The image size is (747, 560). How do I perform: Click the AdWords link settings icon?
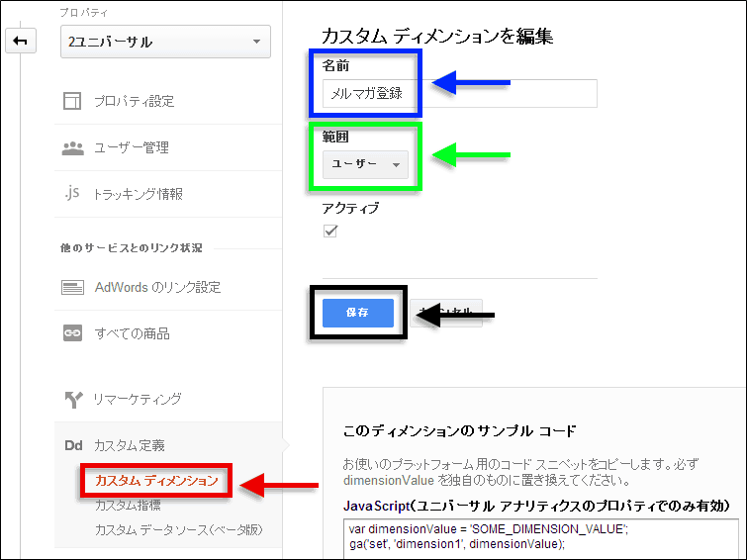click(72, 287)
